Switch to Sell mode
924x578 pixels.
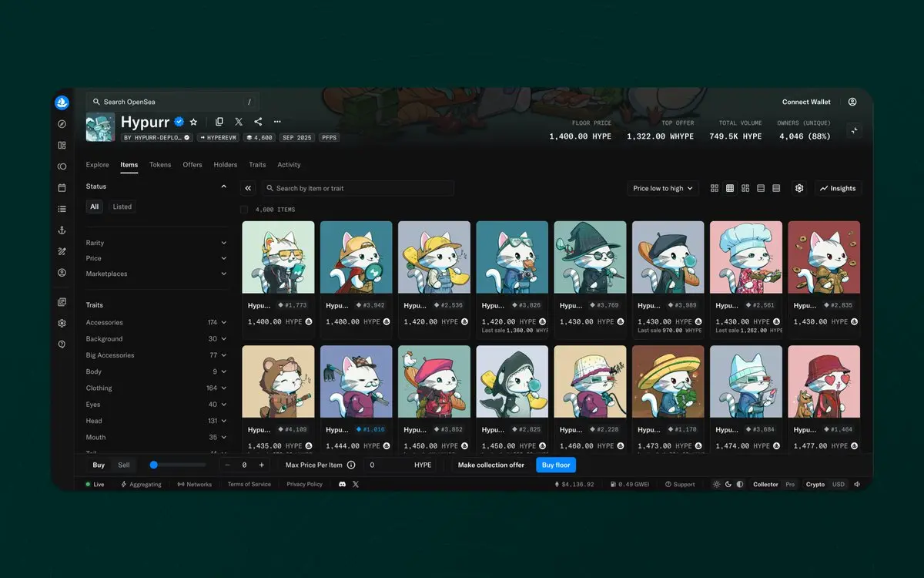click(124, 465)
